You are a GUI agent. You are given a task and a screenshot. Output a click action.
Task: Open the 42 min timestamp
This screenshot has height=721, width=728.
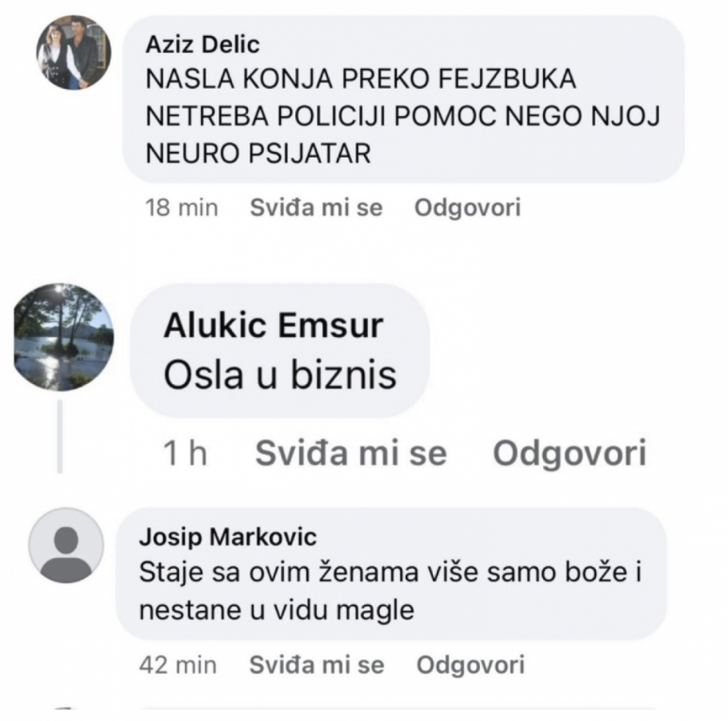click(x=178, y=665)
